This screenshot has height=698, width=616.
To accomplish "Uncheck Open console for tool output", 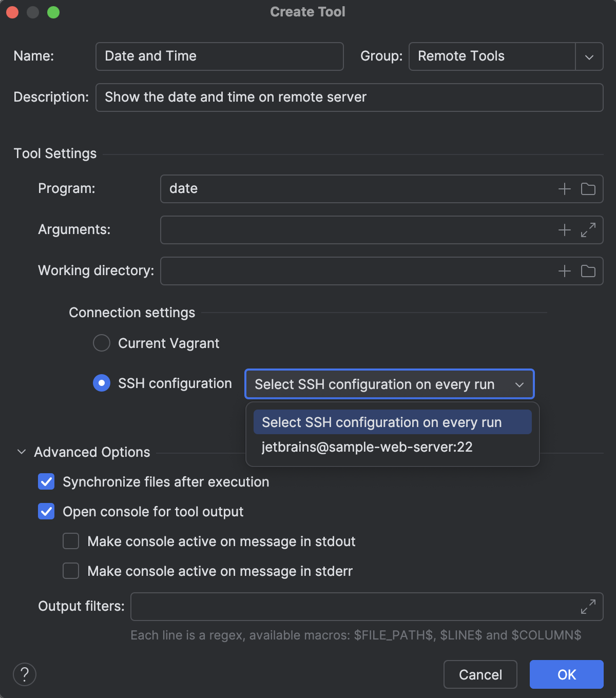I will 46,511.
